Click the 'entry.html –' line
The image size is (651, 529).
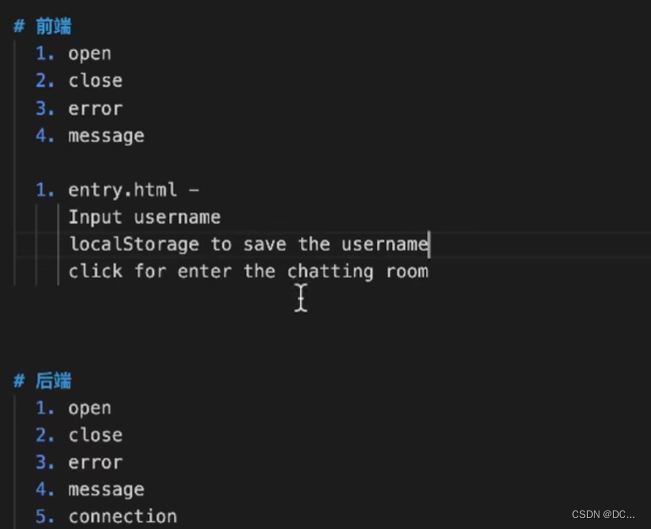[134, 190]
